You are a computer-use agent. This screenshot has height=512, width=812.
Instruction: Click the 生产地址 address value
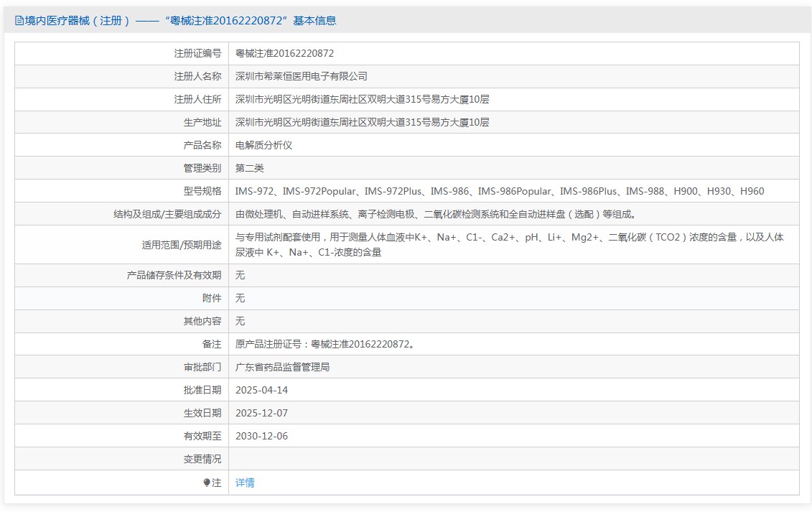[362, 122]
